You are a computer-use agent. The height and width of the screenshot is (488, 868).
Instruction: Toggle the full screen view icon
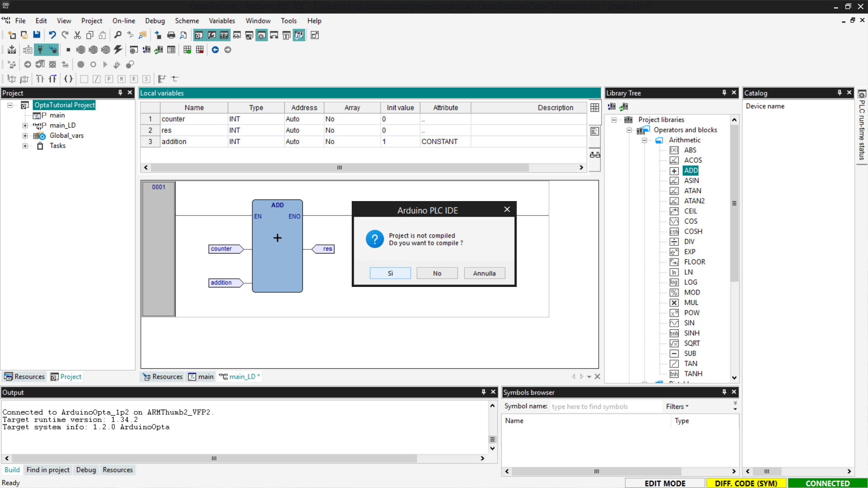click(x=315, y=35)
